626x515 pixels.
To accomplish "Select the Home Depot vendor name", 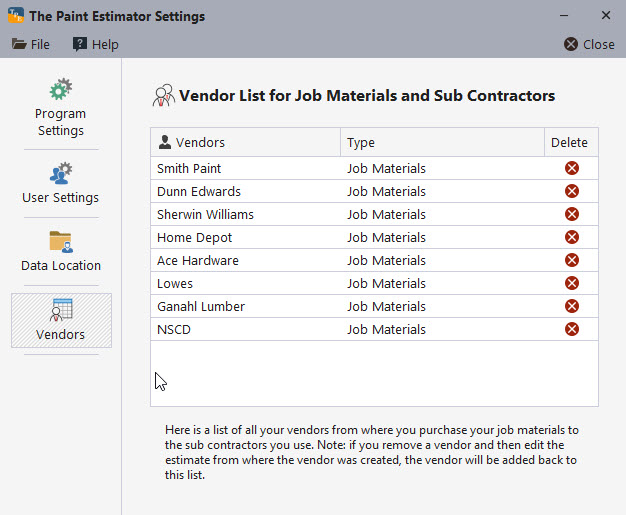I will 194,238.
